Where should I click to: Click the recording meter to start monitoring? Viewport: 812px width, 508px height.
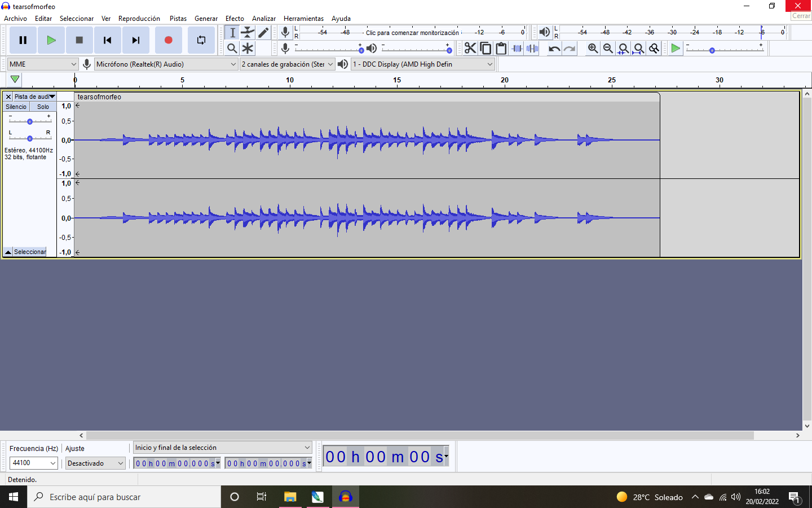click(x=412, y=33)
